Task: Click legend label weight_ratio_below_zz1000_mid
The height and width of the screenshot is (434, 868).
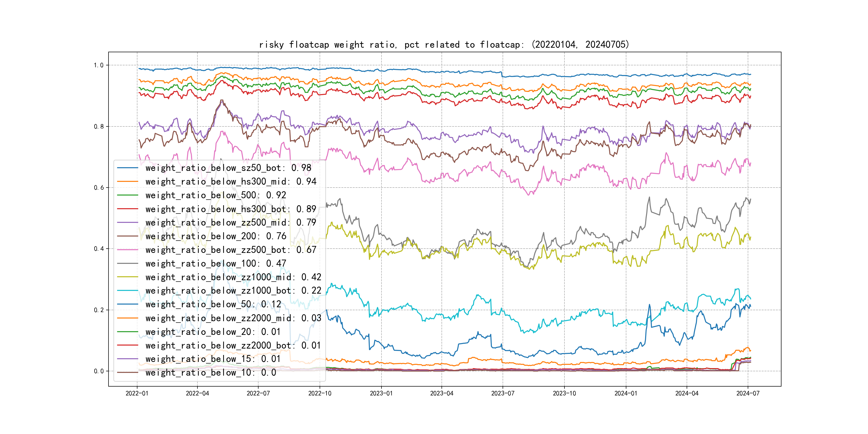Action: pos(233,277)
